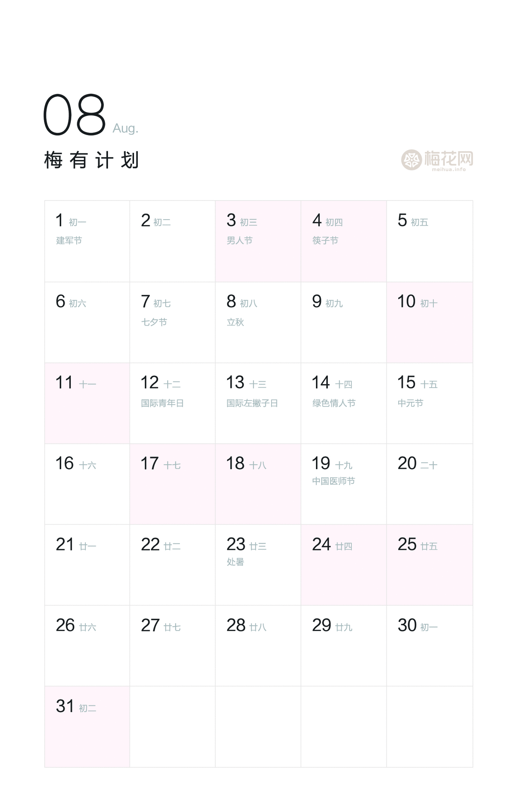517x812 pixels.
Task: Choose the pink August 24 date cell
Action: click(x=344, y=565)
